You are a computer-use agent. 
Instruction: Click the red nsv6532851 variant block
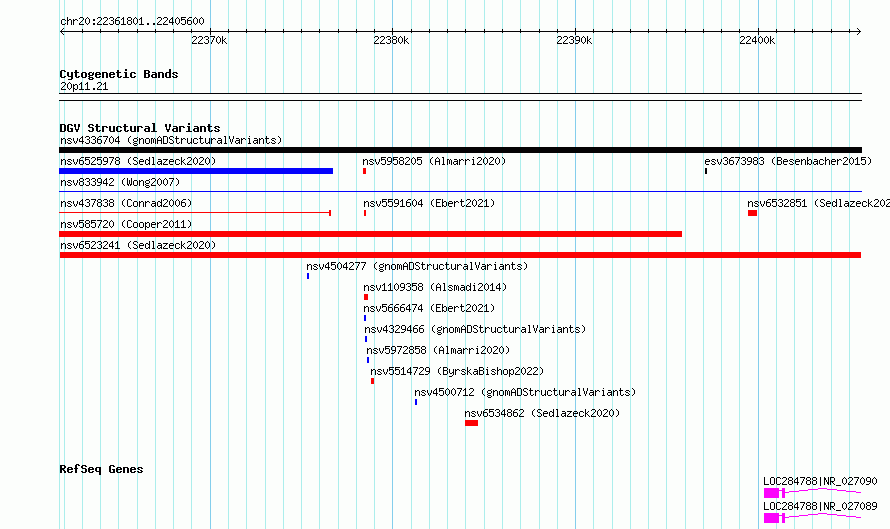tap(752, 213)
